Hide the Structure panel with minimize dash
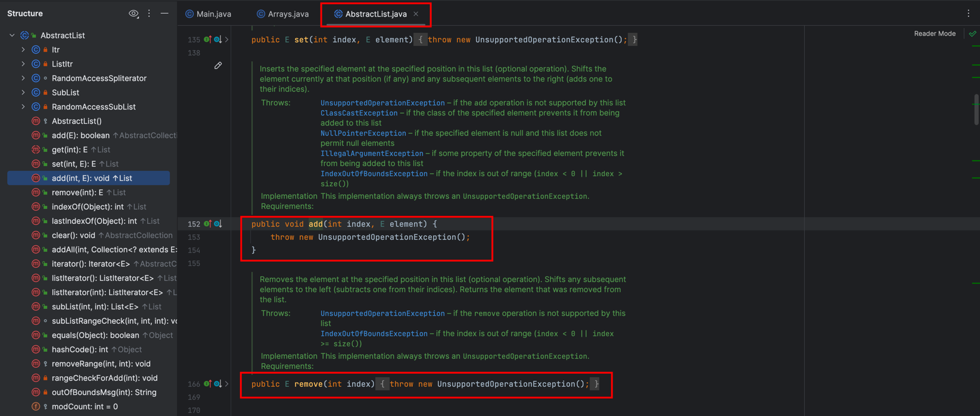This screenshot has width=980, height=416. coord(164,14)
